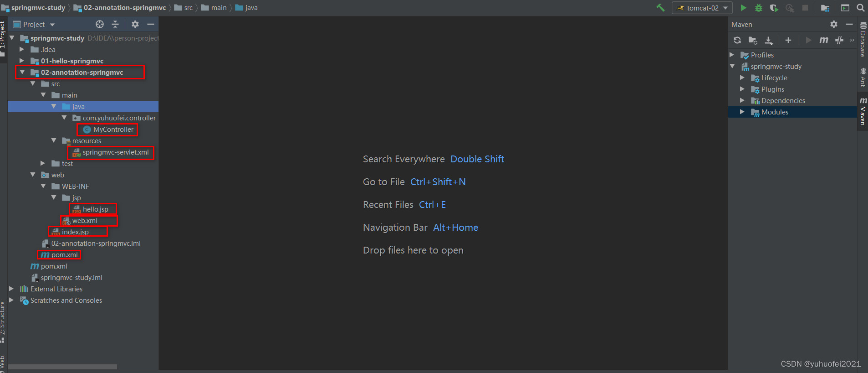Image resolution: width=868 pixels, height=373 pixels.
Task: Click the Project panel horizontal scrollbar
Action: [x=62, y=367]
